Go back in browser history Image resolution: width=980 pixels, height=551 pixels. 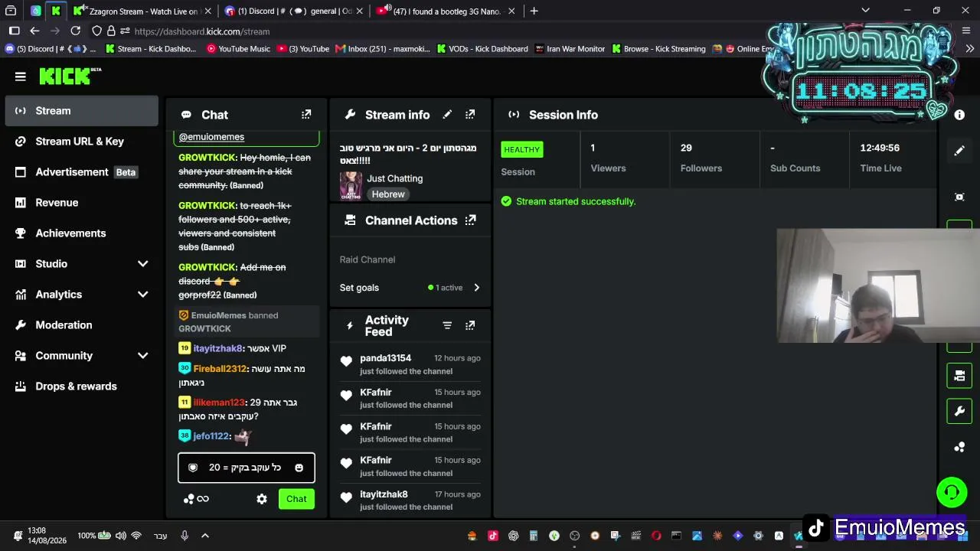click(x=34, y=31)
